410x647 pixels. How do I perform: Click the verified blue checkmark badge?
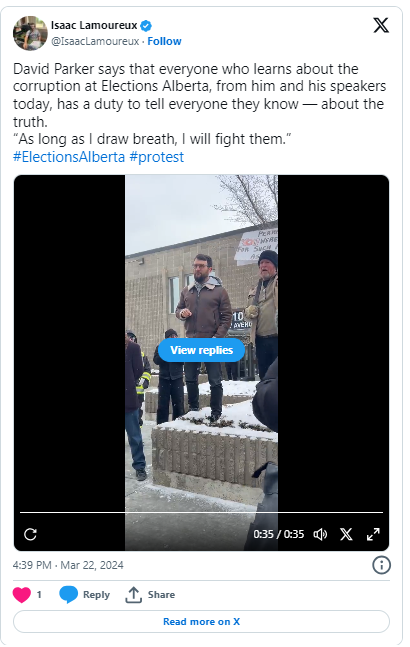coord(146,26)
